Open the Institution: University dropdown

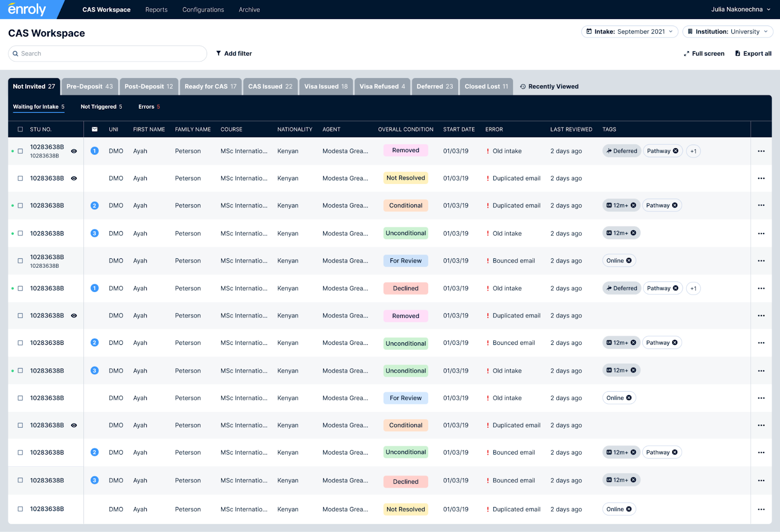click(727, 31)
